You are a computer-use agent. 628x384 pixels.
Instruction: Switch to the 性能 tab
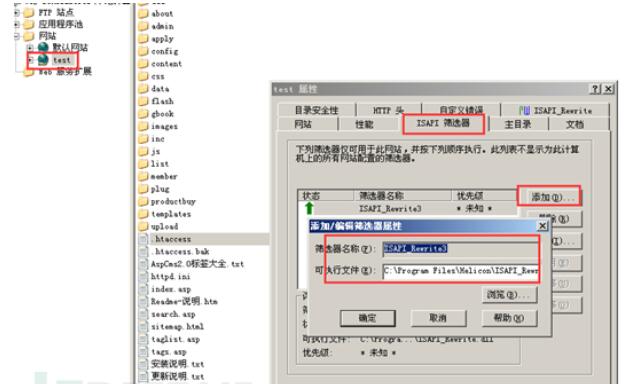tap(364, 124)
